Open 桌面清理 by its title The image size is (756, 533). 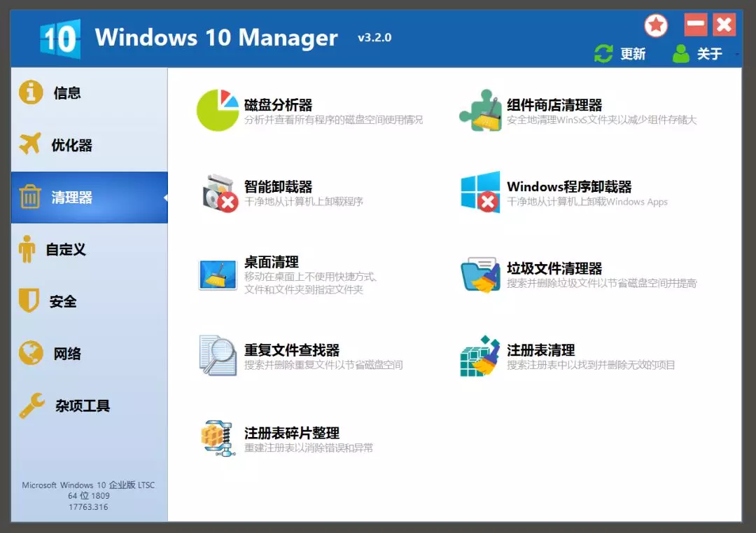point(272,262)
